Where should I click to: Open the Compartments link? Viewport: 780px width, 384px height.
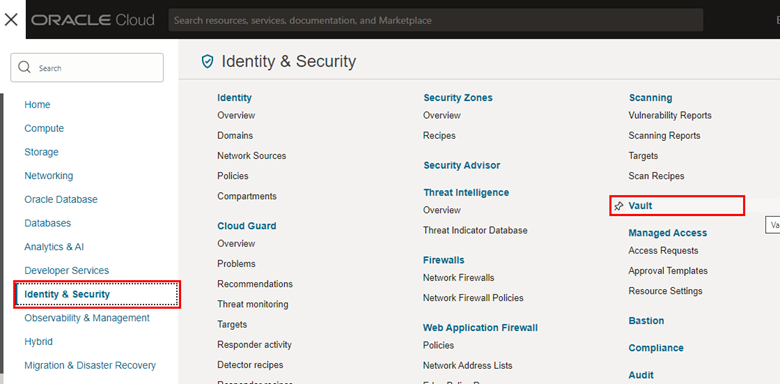point(247,196)
